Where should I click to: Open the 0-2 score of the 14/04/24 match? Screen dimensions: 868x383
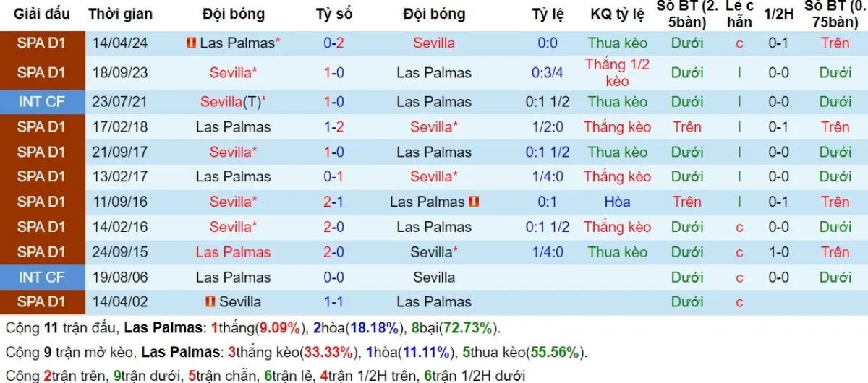click(x=334, y=43)
